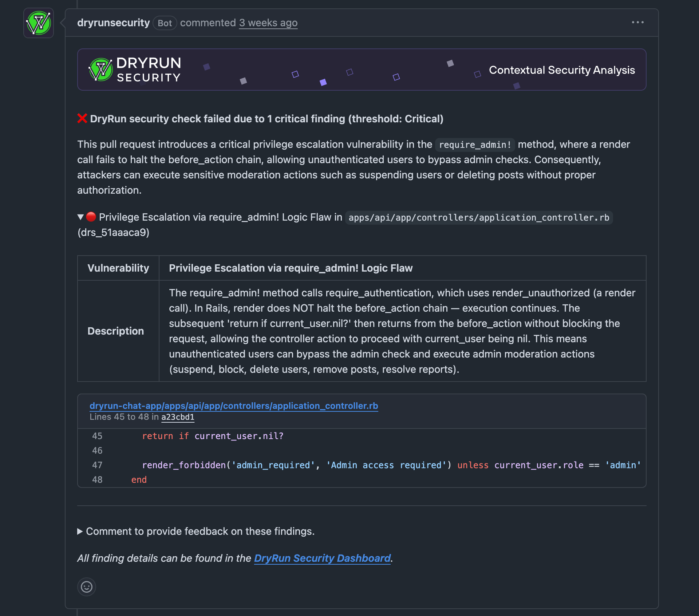Click the red critical severity circle
The width and height of the screenshot is (699, 616).
(91, 217)
